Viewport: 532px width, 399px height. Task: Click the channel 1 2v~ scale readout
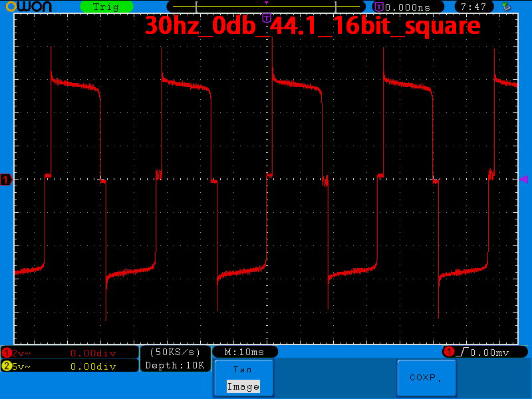(21, 353)
